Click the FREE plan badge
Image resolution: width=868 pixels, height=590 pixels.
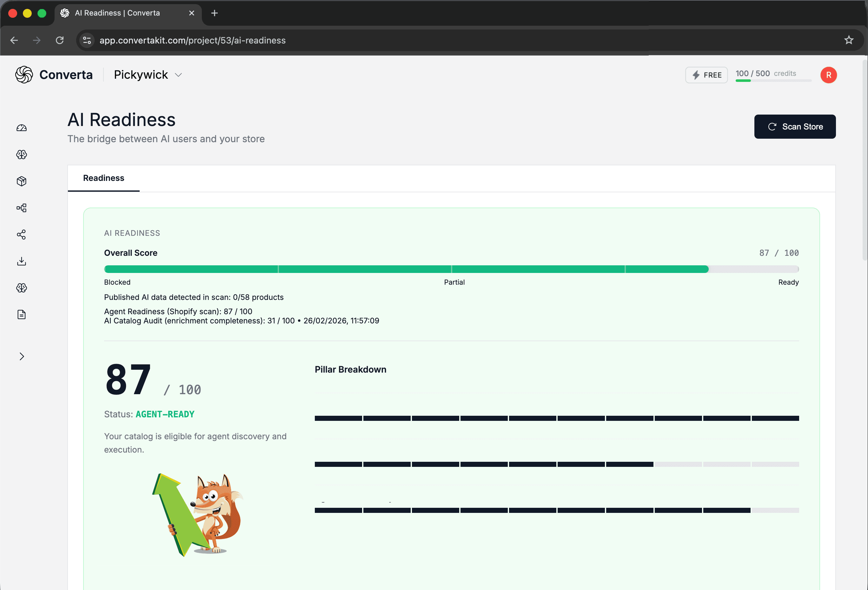tap(706, 75)
